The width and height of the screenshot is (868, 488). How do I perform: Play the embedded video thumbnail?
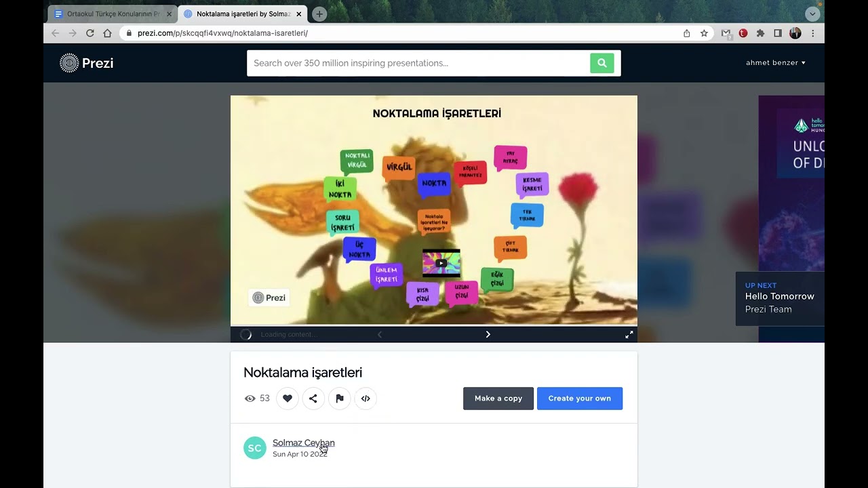(x=441, y=264)
